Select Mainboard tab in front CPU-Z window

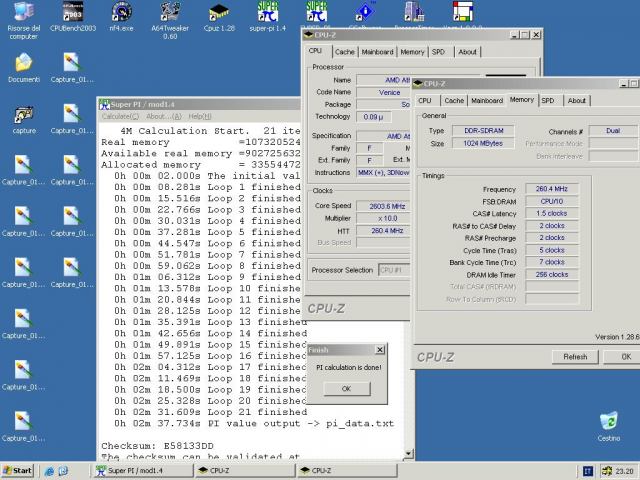click(x=487, y=100)
